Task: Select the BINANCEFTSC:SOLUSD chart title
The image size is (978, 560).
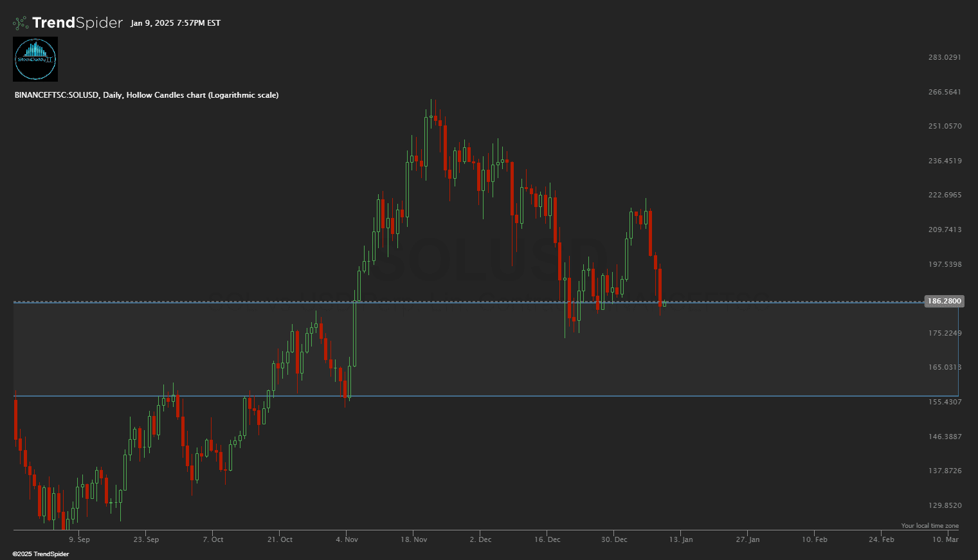Action: (146, 95)
